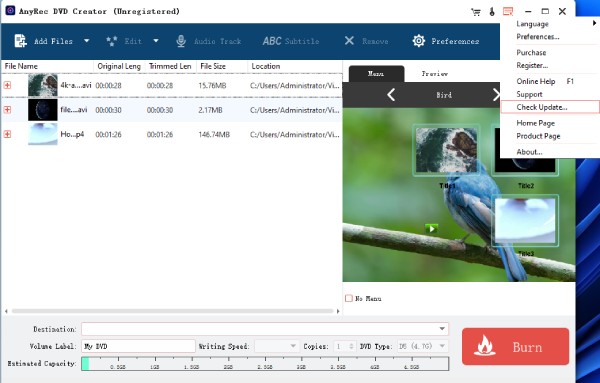This screenshot has height=383, width=600.
Task: Click the register key icon in title bar
Action: pyautogui.click(x=492, y=11)
